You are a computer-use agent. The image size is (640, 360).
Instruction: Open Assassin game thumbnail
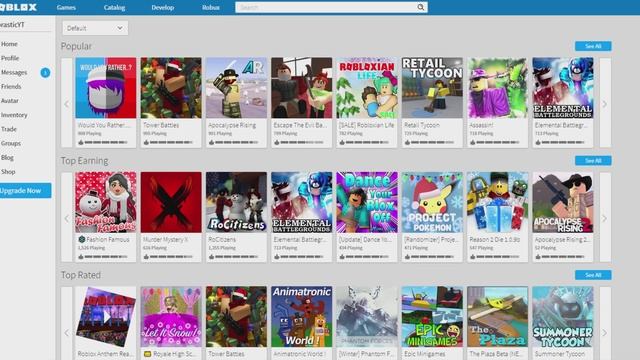tap(498, 88)
